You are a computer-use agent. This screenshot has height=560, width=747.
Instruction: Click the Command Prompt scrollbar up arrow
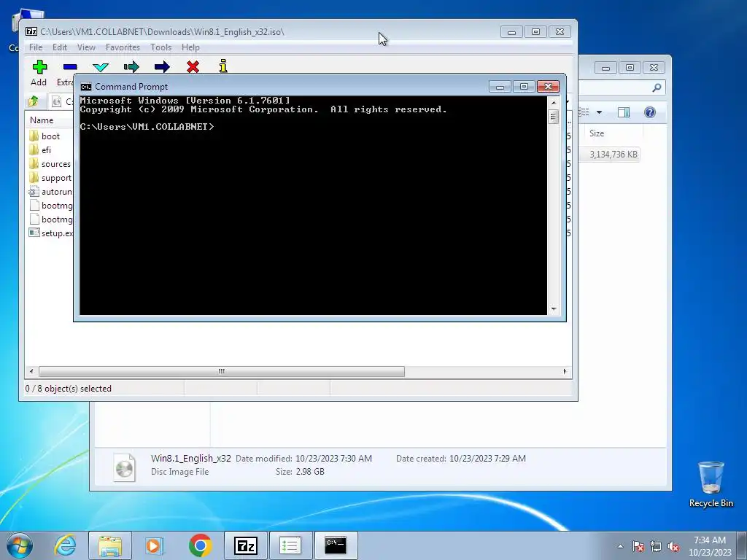[554, 102]
